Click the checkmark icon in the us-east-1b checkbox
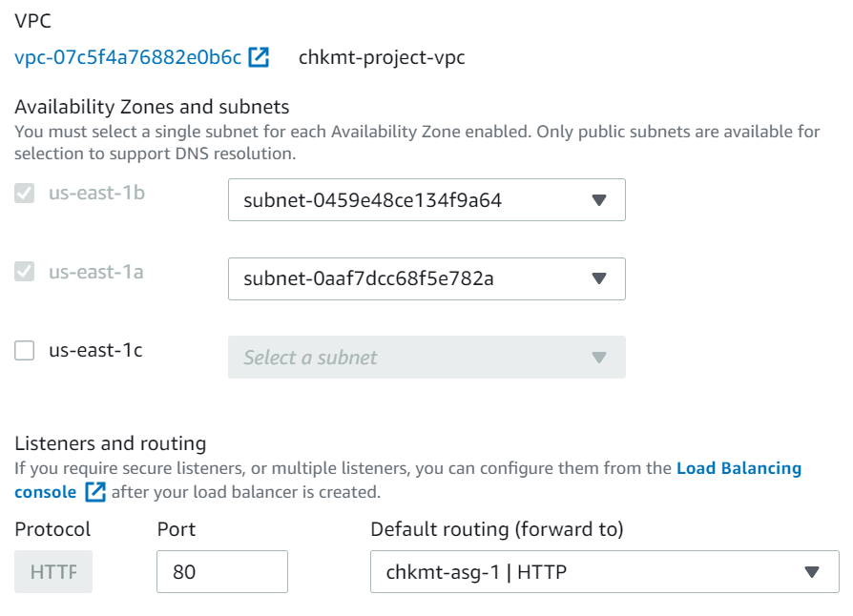Viewport: 853px width, 616px height. point(23,194)
